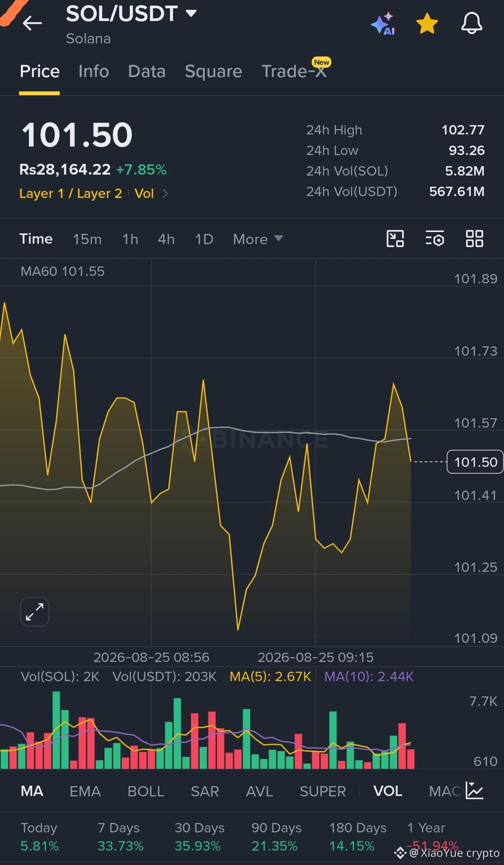Select the Time chart interval
The width and height of the screenshot is (504, 865).
pos(36,239)
